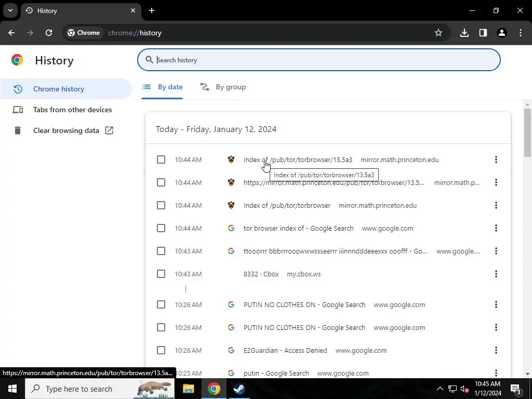Image resolution: width=532 pixels, height=399 pixels.
Task: Open more actions for second PUTIN NO CLOTHES entry
Action: (x=496, y=327)
